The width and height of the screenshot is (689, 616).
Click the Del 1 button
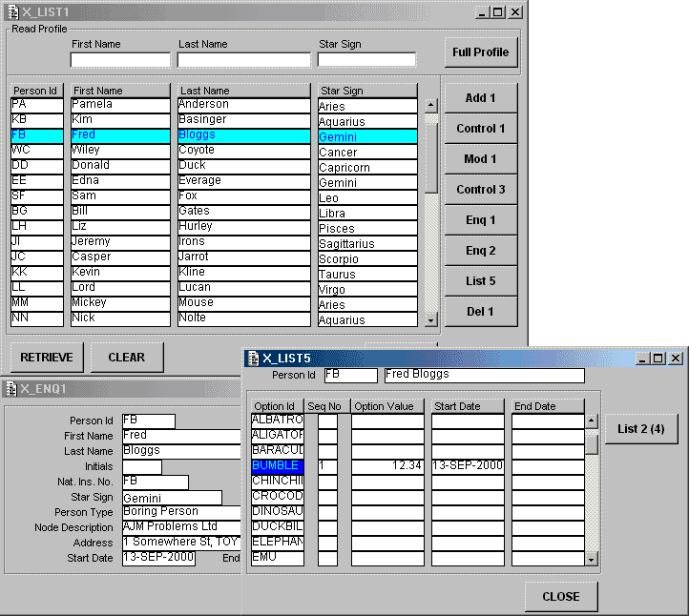[480, 312]
